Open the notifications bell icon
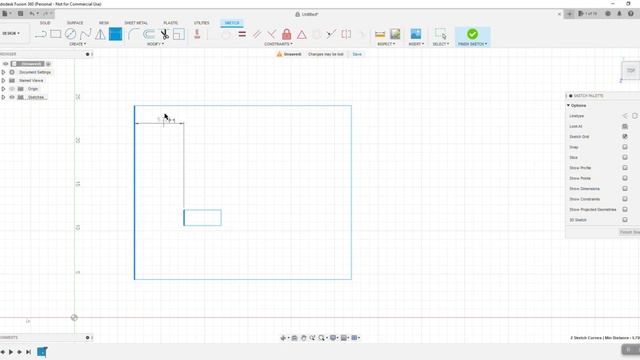 pyautogui.click(x=619, y=13)
